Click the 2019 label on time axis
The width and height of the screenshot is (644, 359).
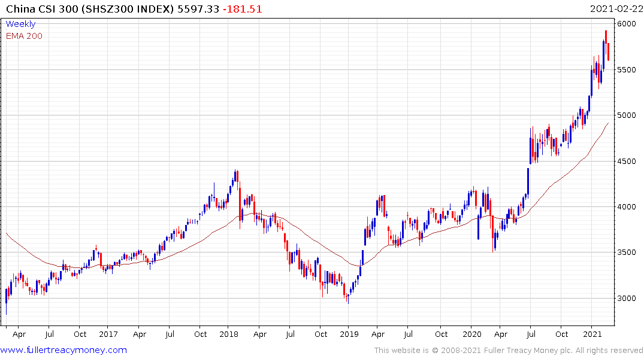[x=349, y=334]
